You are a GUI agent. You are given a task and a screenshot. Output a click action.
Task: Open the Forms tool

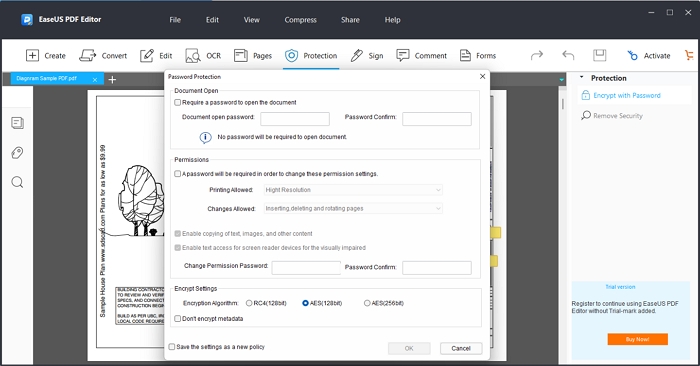[478, 55]
